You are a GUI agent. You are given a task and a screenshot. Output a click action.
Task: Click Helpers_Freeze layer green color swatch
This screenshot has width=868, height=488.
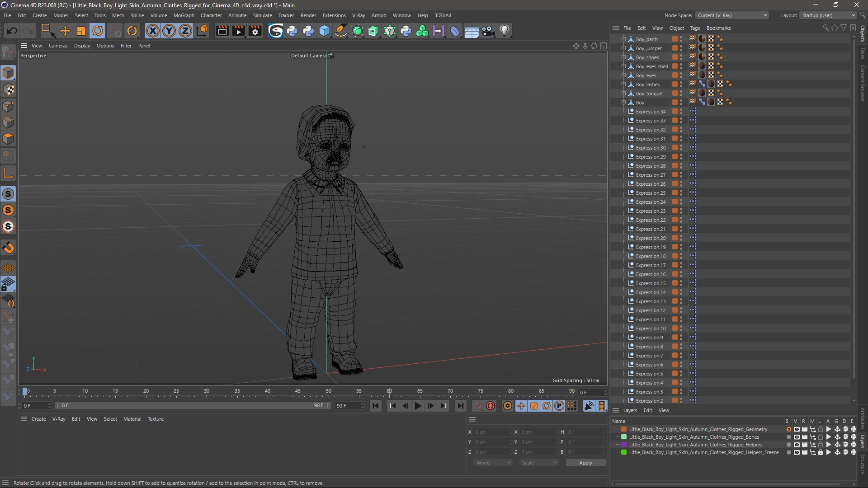tap(624, 452)
